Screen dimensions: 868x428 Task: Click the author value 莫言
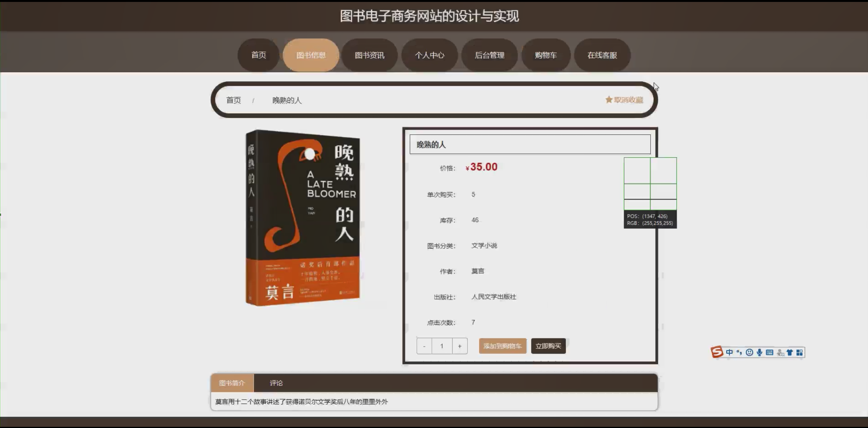(x=478, y=271)
